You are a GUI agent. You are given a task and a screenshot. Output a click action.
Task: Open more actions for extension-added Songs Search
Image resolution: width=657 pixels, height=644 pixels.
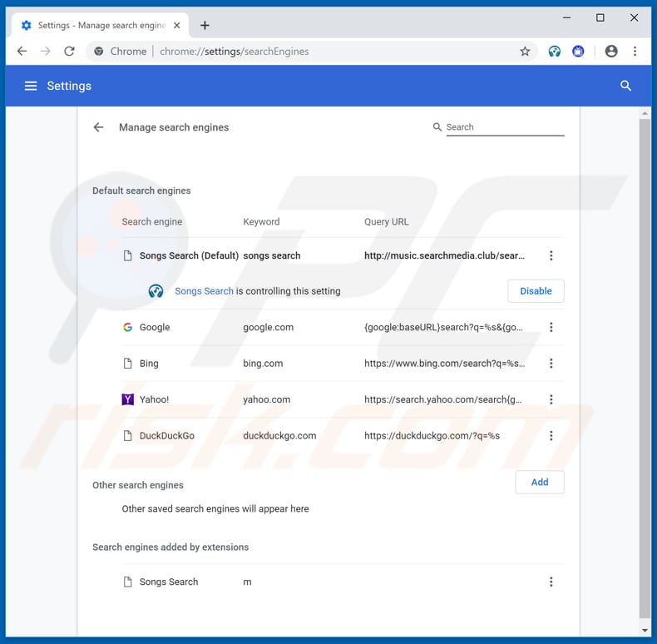pyautogui.click(x=551, y=582)
